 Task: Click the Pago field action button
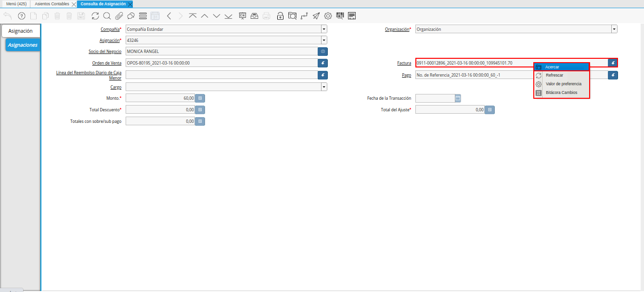pos(613,75)
